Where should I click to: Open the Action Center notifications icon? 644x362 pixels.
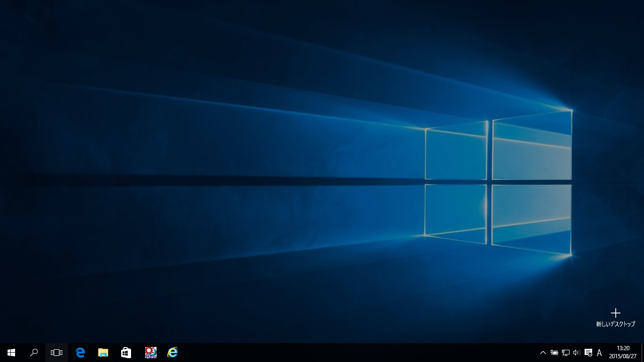click(588, 353)
